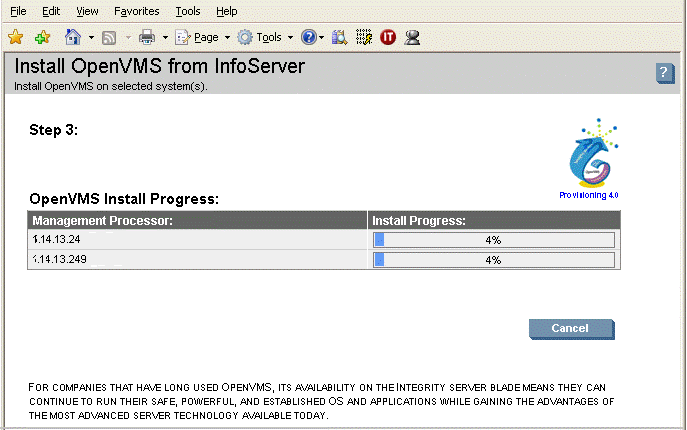Image resolution: width=687 pixels, height=430 pixels.
Task: Click the page help question mark button
Action: [665, 73]
